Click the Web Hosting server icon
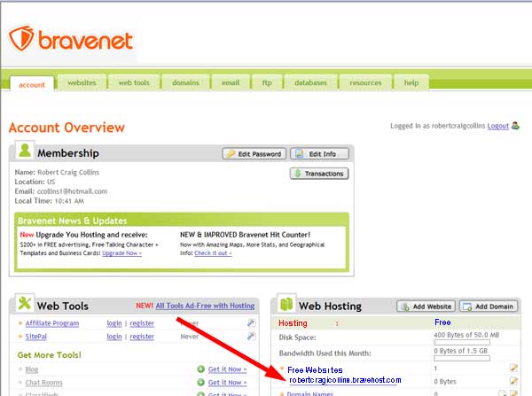 click(286, 304)
